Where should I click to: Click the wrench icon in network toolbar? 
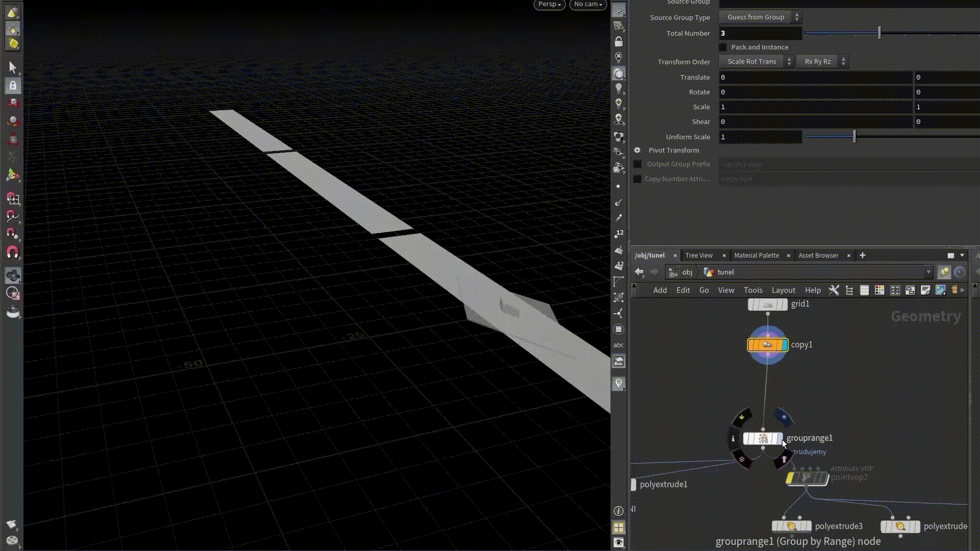834,290
